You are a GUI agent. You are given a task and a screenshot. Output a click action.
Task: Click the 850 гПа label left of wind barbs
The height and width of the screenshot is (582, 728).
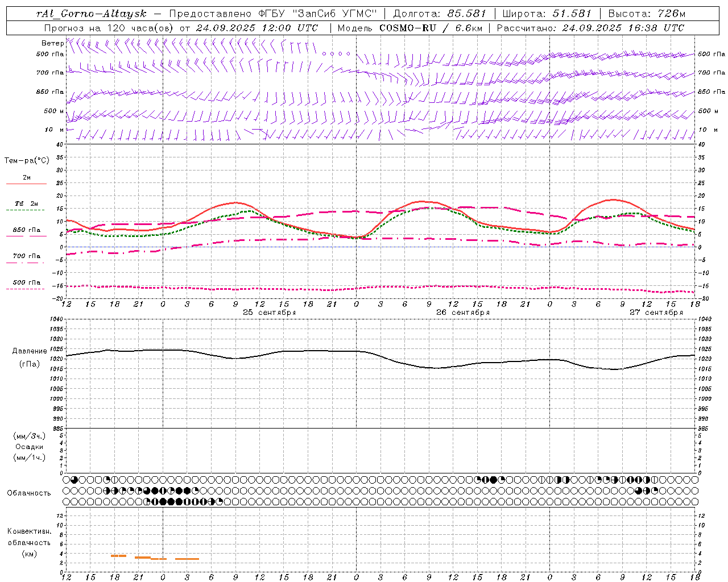point(50,92)
